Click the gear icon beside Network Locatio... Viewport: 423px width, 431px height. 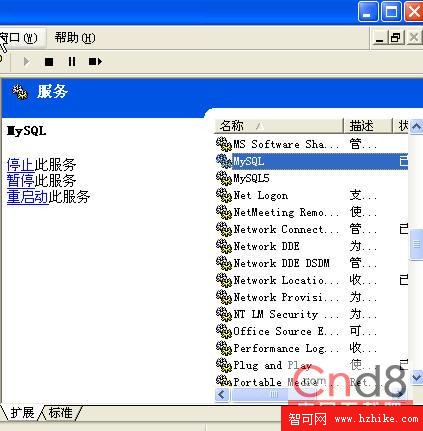coord(224,280)
